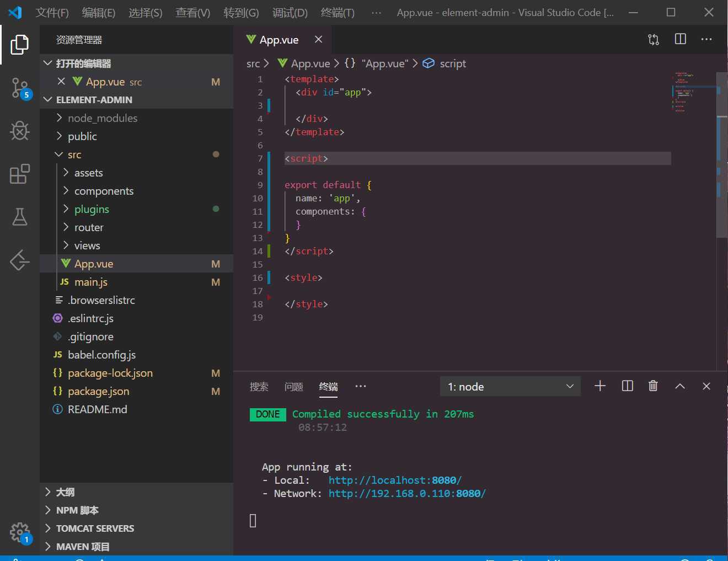Open the 文件(F) menu

[52, 13]
